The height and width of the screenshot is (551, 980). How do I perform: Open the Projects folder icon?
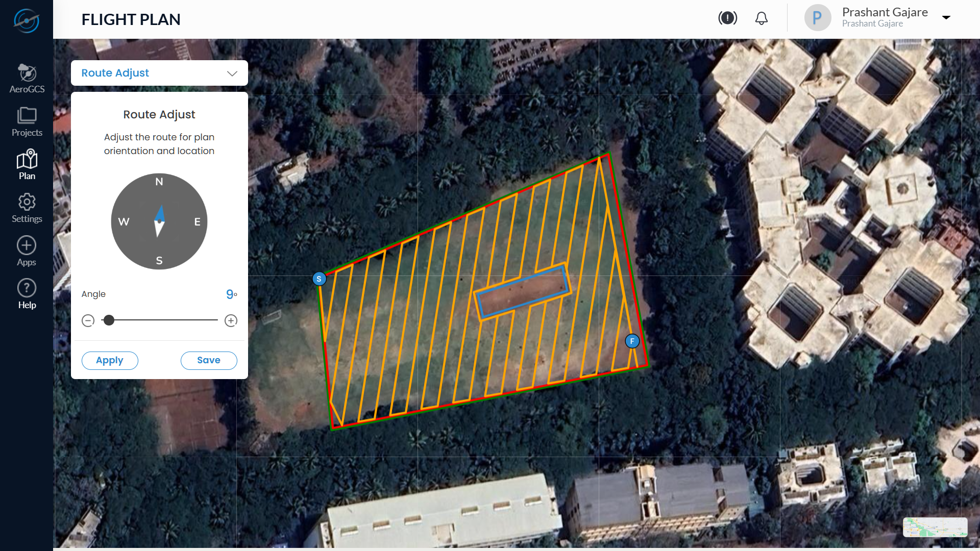[x=27, y=115]
